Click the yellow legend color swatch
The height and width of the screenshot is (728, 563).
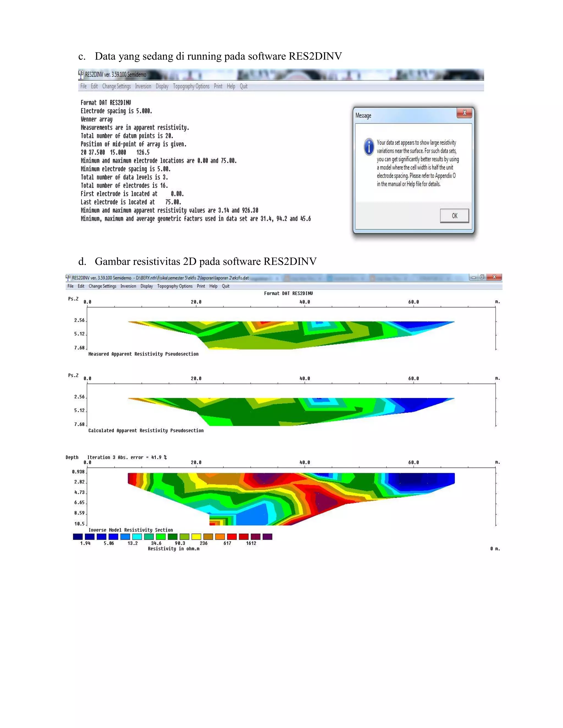196,537
